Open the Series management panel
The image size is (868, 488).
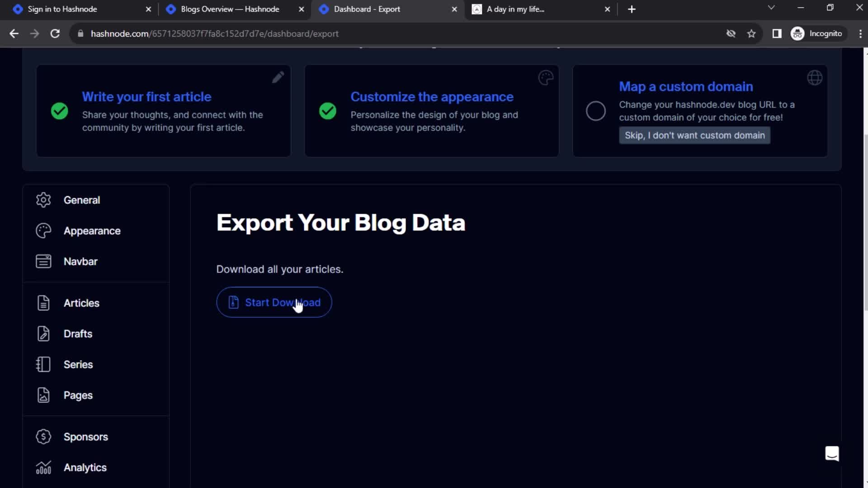[78, 364]
